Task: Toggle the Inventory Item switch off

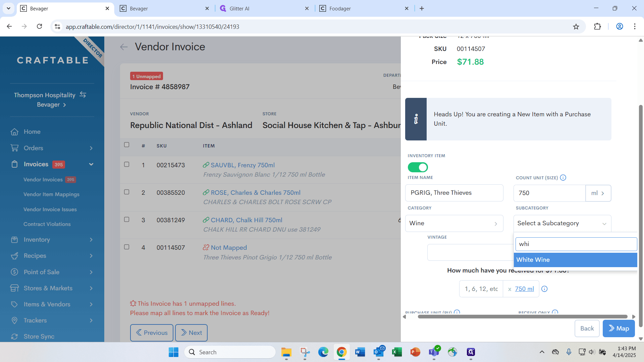Action: click(x=418, y=167)
